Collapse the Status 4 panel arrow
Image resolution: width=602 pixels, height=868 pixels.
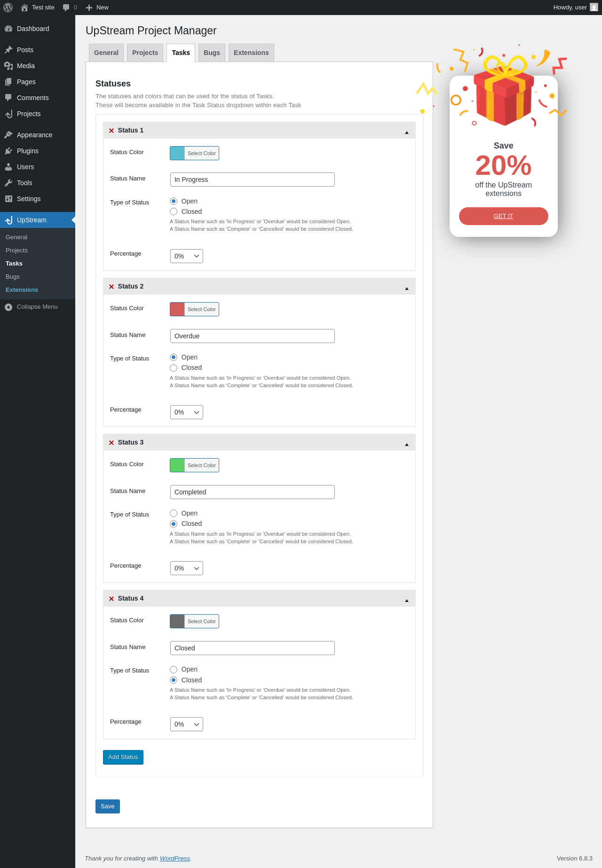coord(407,601)
